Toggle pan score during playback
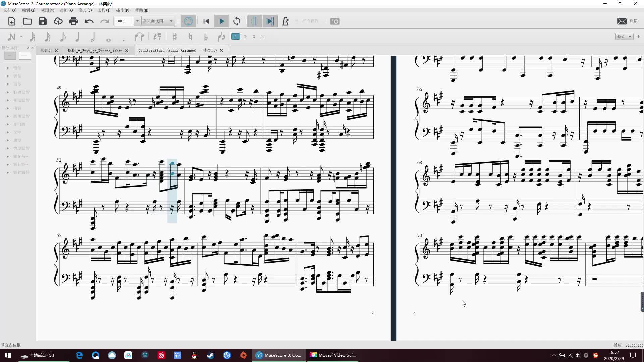 270,21
